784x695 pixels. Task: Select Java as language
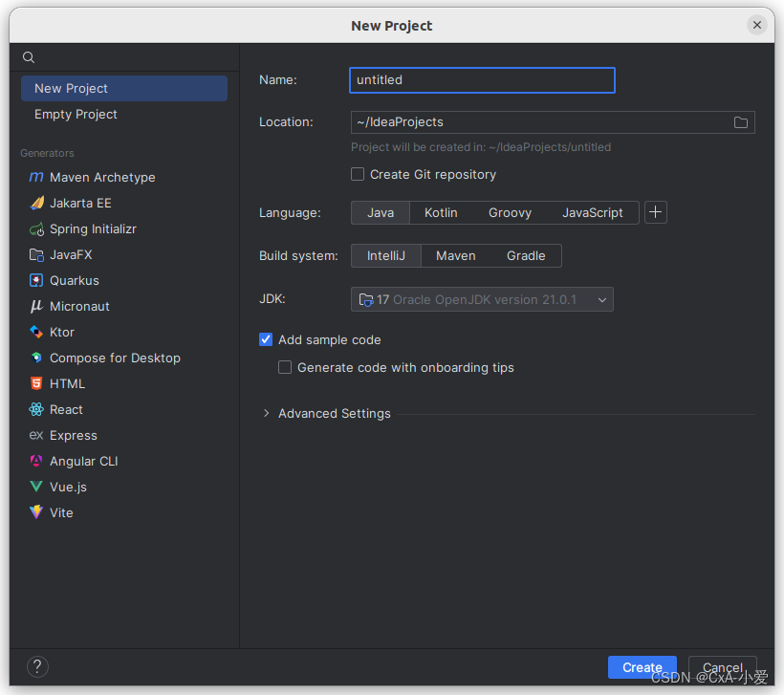click(381, 213)
